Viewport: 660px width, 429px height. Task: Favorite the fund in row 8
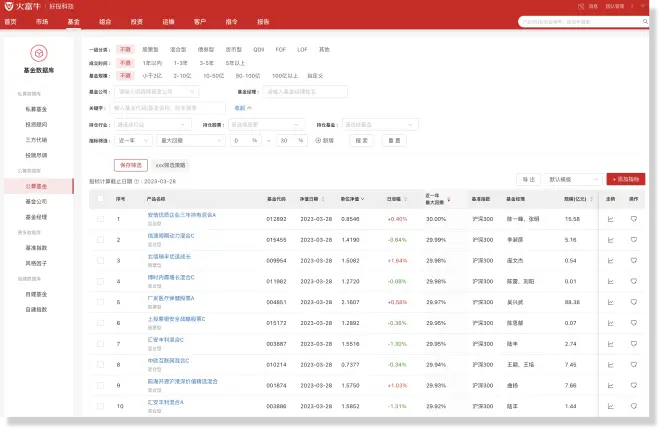[633, 364]
